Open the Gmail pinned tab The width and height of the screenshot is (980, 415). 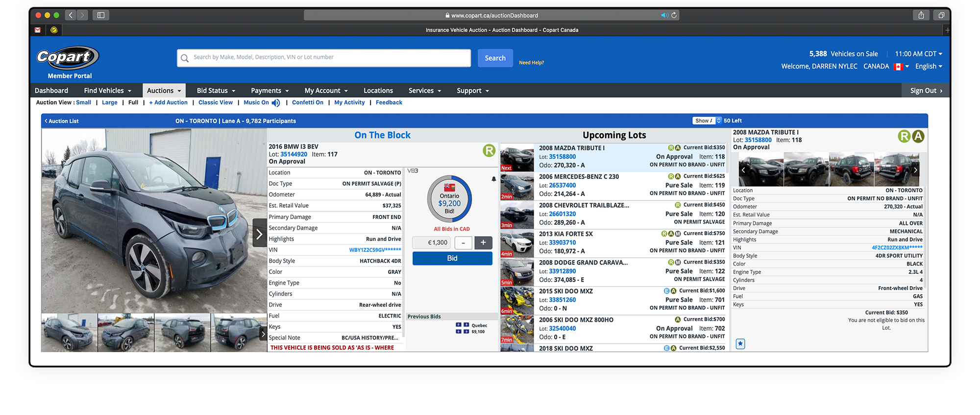(38, 30)
